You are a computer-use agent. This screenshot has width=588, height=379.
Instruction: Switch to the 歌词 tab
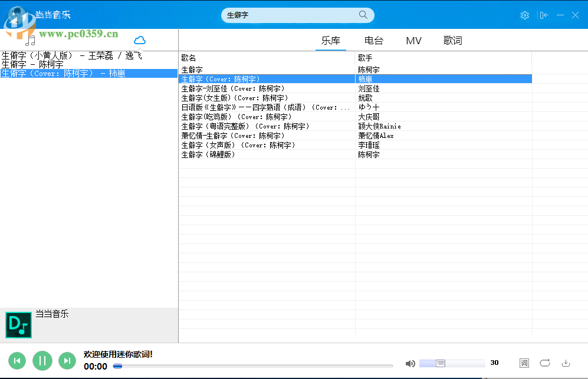[452, 40]
